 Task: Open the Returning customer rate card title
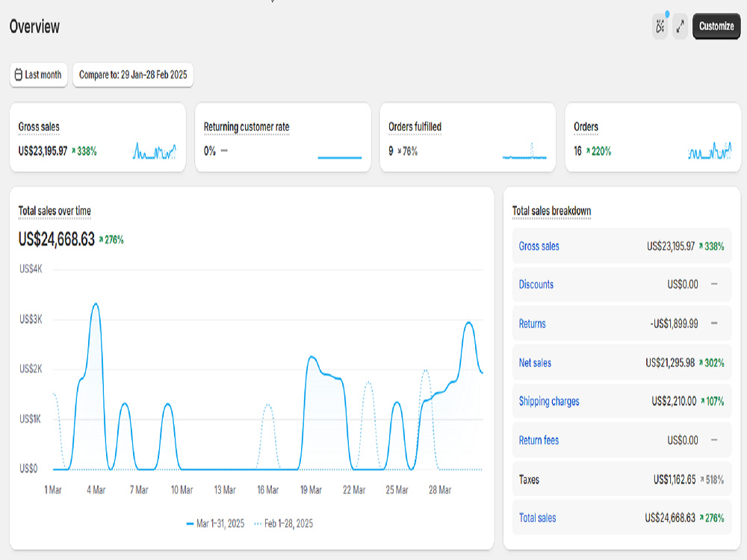[247, 127]
